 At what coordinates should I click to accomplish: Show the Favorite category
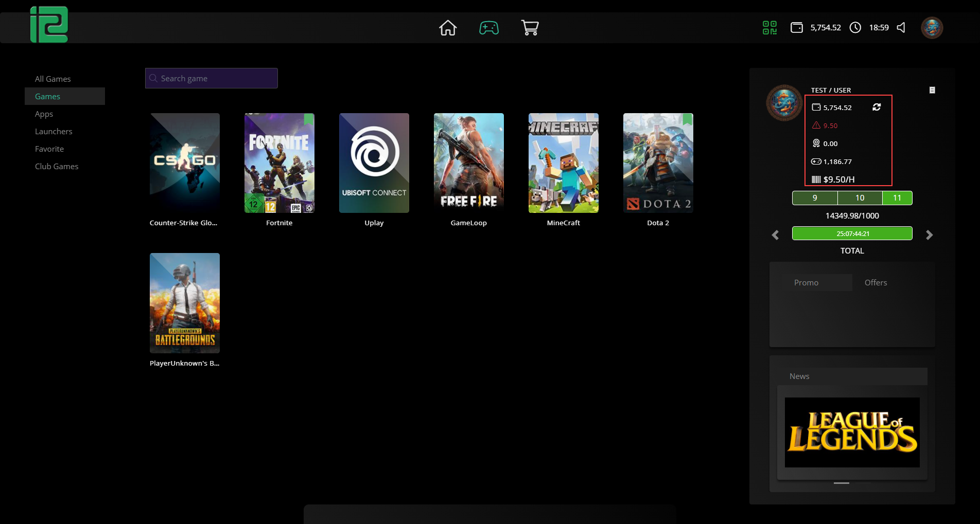point(49,149)
